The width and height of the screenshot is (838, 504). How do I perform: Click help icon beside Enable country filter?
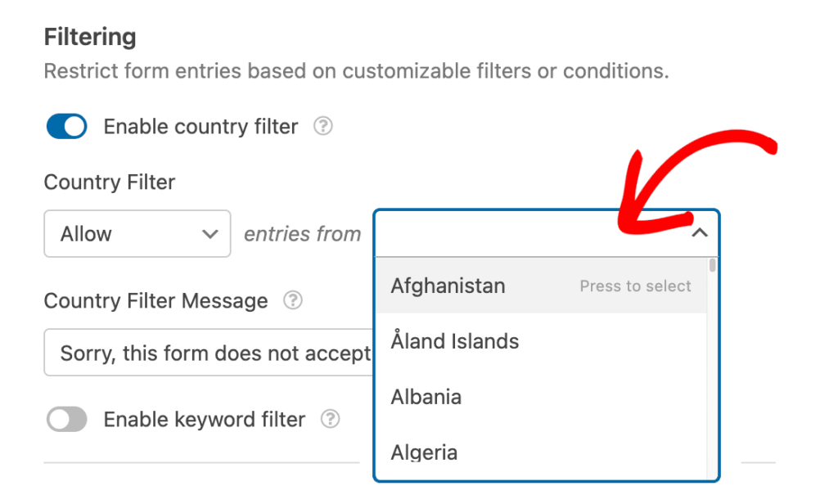[322, 127]
